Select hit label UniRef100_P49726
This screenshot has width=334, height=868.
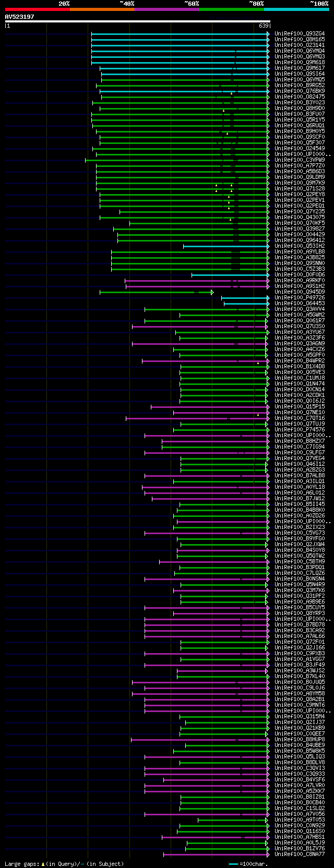click(300, 298)
